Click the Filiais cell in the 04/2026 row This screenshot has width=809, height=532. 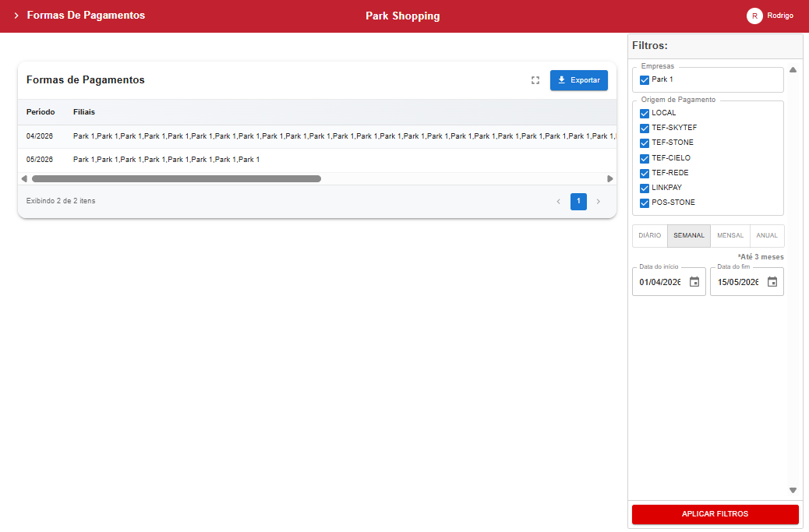click(344, 136)
